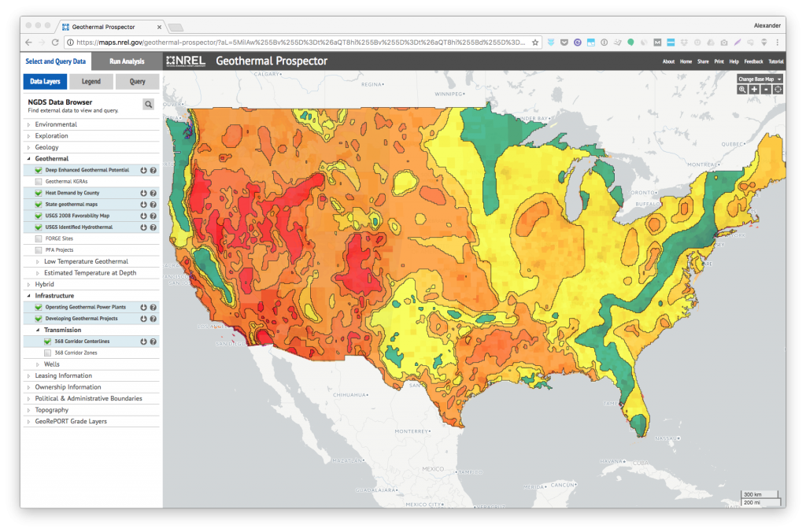Open help for USGS 2008 Favorability Map
This screenshot has width=806, height=532.
click(153, 216)
